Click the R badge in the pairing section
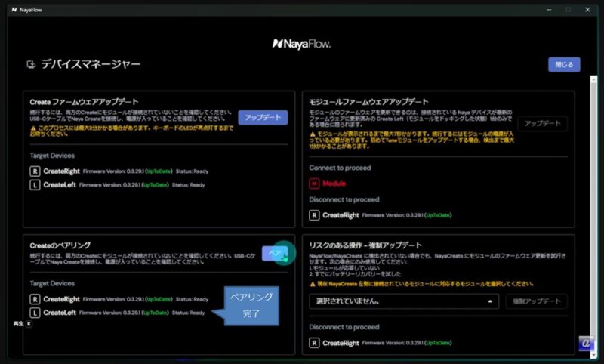 point(34,299)
